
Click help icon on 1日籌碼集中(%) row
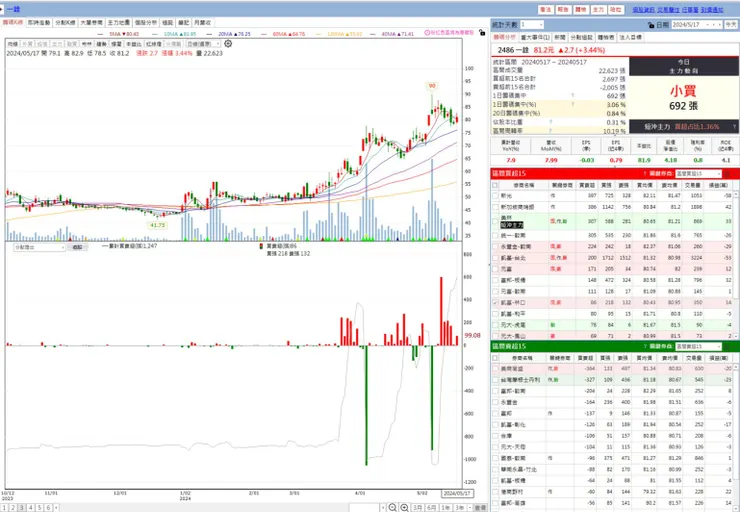[x=573, y=104]
